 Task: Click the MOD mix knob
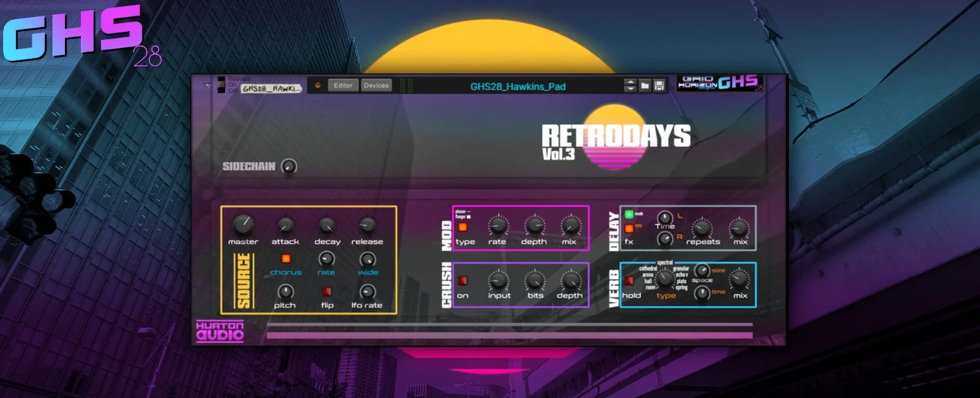tap(571, 226)
